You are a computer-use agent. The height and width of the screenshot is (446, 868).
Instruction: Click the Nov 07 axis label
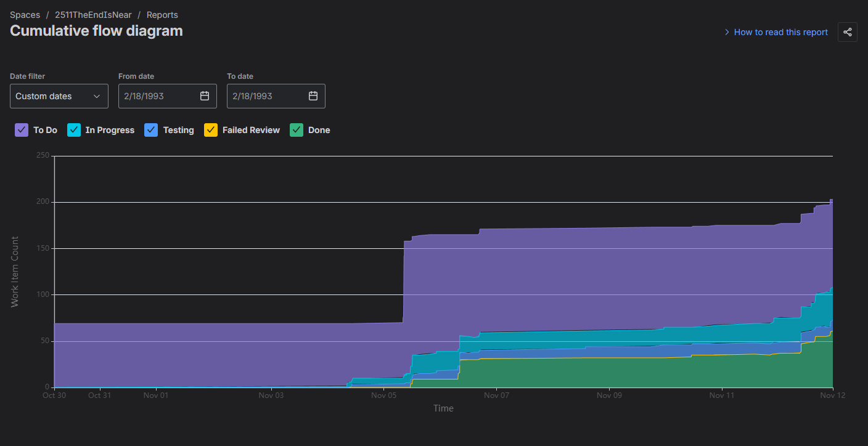click(496, 395)
